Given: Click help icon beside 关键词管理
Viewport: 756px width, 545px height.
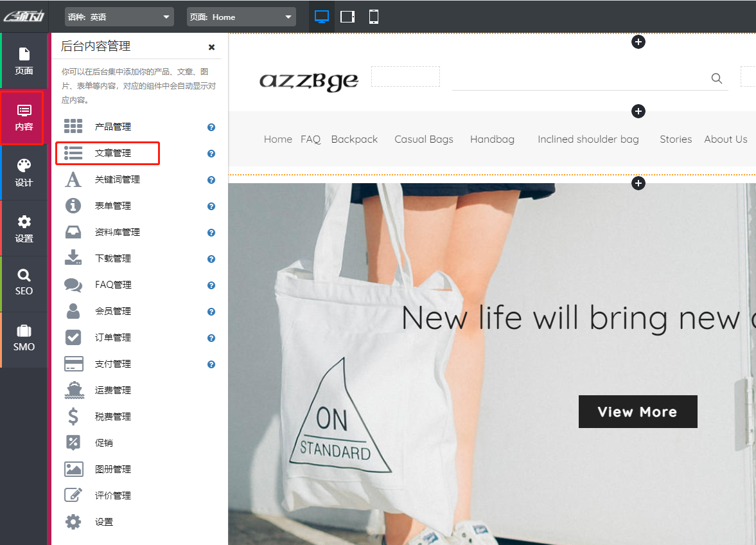Looking at the screenshot, I should pyautogui.click(x=211, y=180).
